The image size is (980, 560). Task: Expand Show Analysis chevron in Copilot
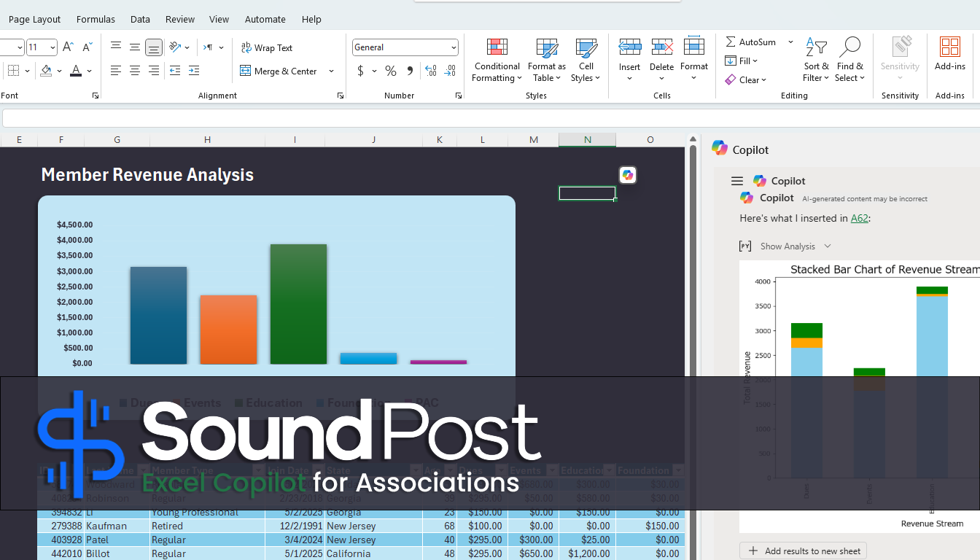[x=828, y=246]
